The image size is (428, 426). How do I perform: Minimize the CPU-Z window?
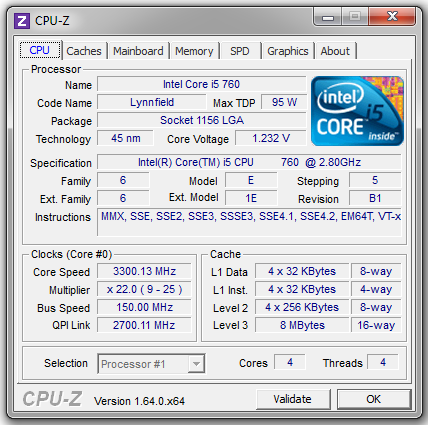click(328, 17)
